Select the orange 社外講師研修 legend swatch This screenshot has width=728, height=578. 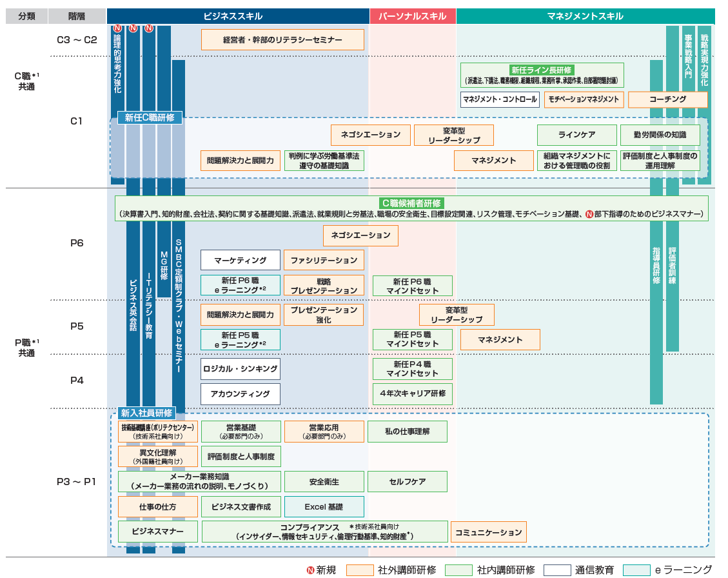pyautogui.click(x=360, y=570)
